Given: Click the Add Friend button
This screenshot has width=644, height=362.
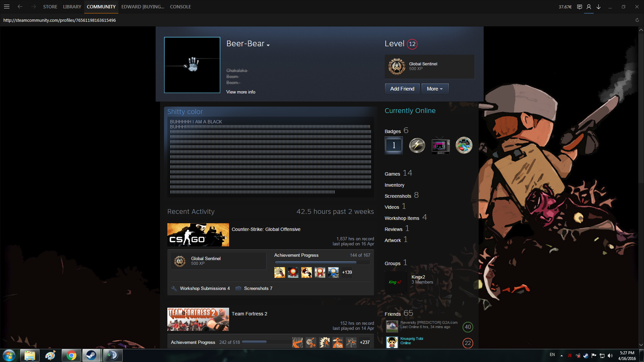Looking at the screenshot, I should 402,89.
